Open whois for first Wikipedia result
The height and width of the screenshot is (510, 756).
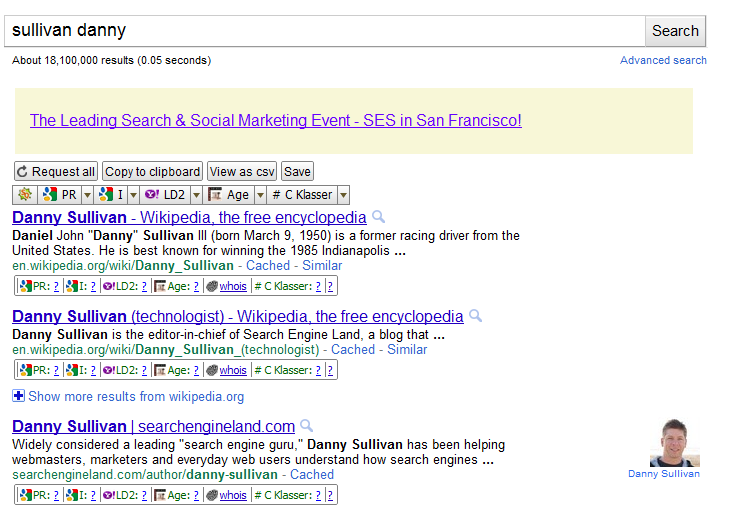[x=233, y=286]
